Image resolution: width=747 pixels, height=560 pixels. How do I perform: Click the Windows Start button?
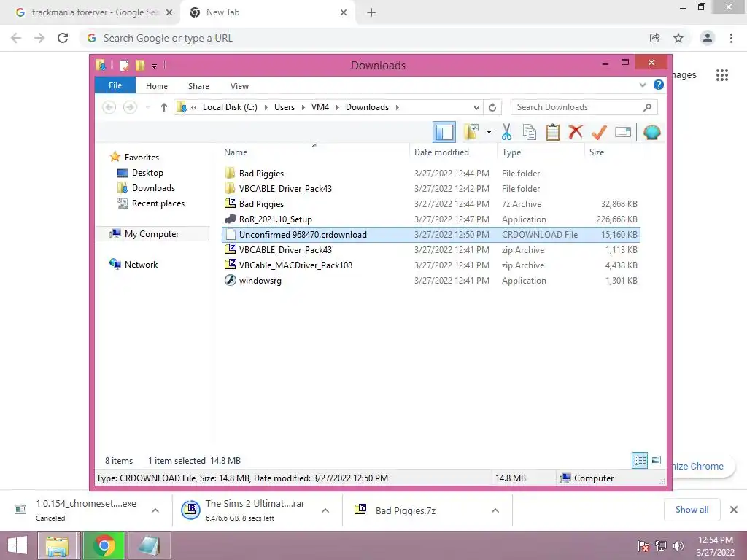pyautogui.click(x=18, y=545)
